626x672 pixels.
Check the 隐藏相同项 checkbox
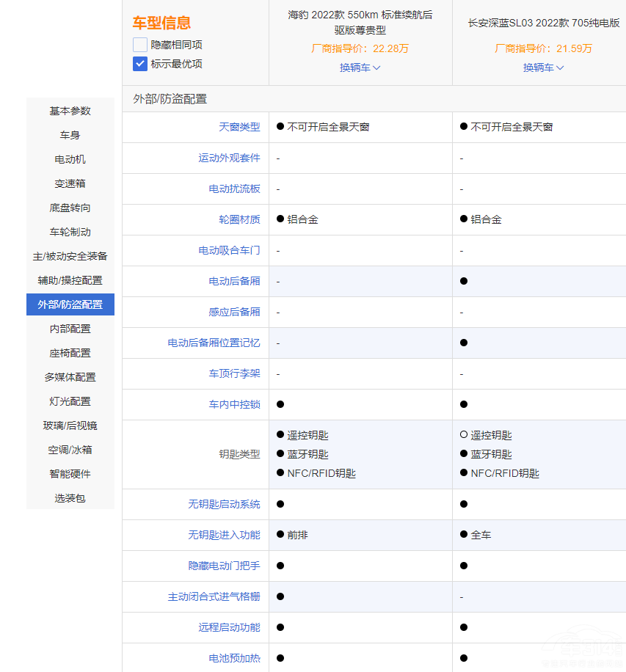tap(140, 45)
